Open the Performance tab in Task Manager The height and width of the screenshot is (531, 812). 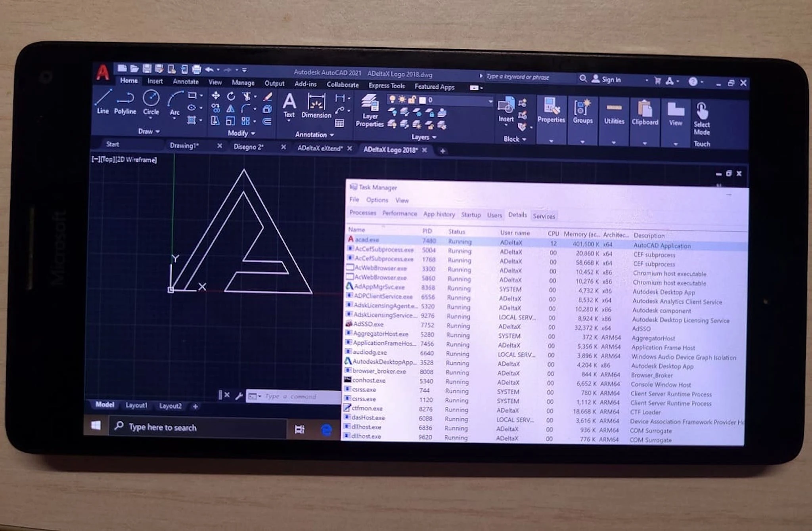(399, 213)
